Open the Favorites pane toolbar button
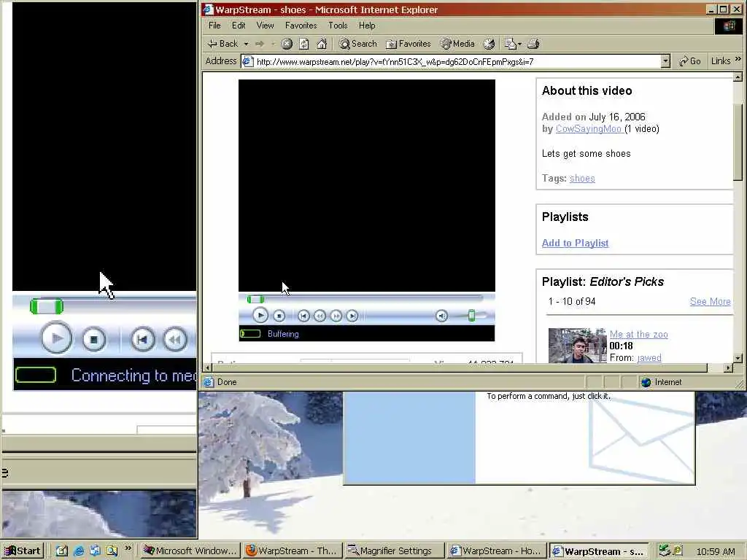The image size is (747, 560). (409, 44)
